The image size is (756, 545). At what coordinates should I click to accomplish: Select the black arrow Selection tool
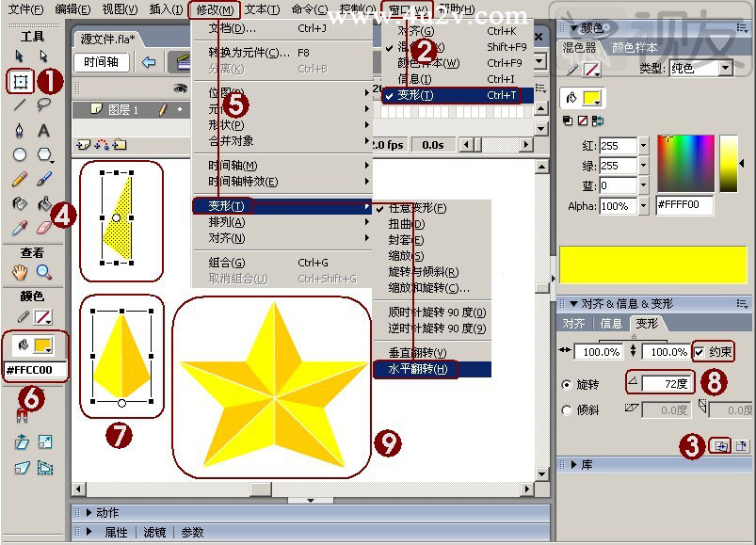[x=19, y=56]
